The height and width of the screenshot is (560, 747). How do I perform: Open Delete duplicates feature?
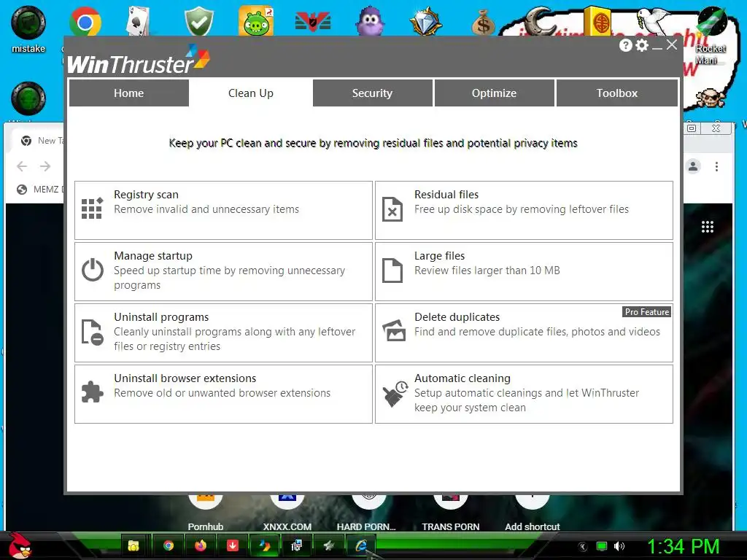coord(524,332)
